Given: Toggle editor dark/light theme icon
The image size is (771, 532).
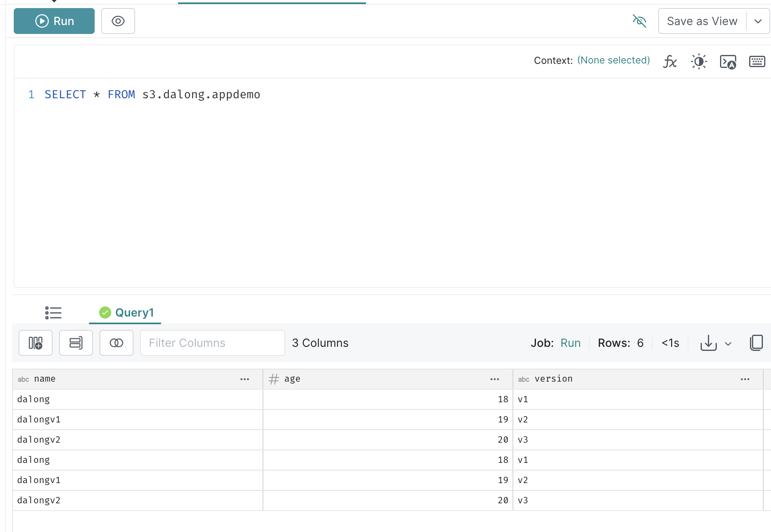Looking at the screenshot, I should click(699, 61).
